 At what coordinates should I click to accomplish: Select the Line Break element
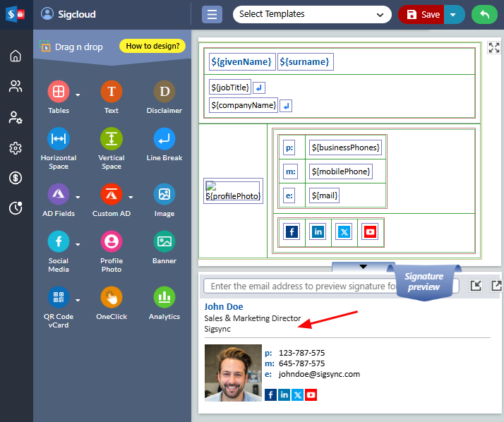coord(164,139)
